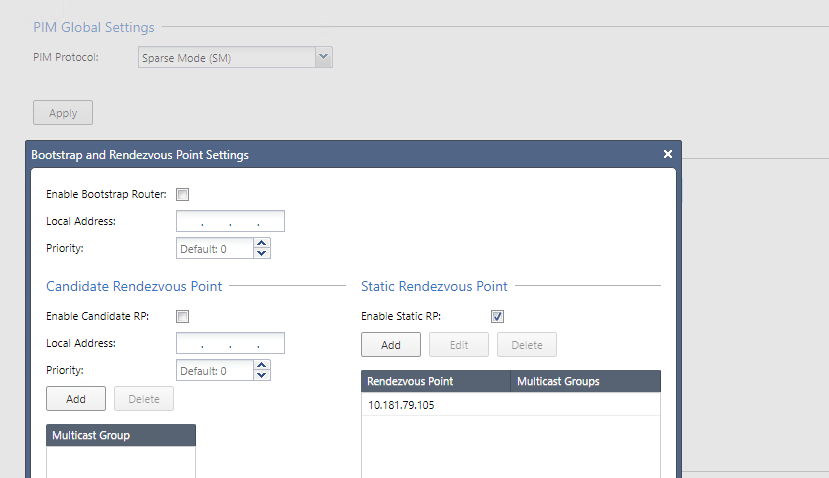This screenshot has width=829, height=478.
Task: Select the 10.181.79.105 rendezvous point row
Action: point(510,405)
